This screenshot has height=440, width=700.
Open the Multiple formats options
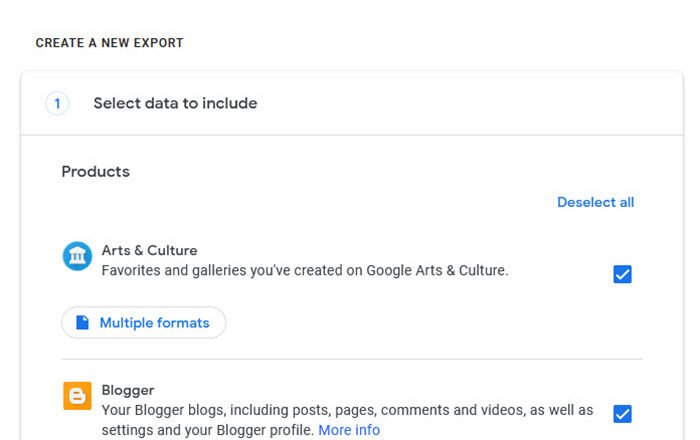click(144, 323)
